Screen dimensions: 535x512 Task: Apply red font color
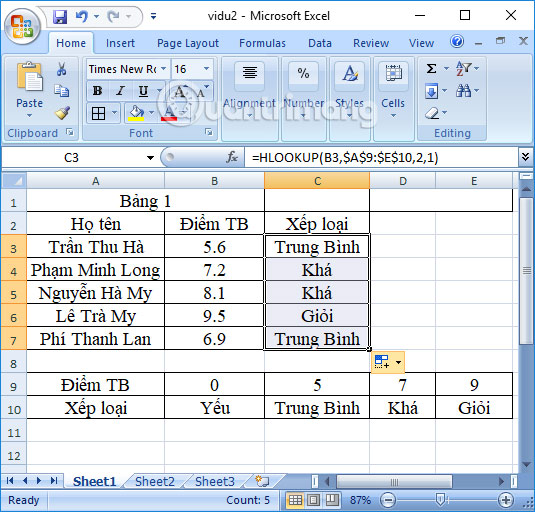(x=169, y=113)
